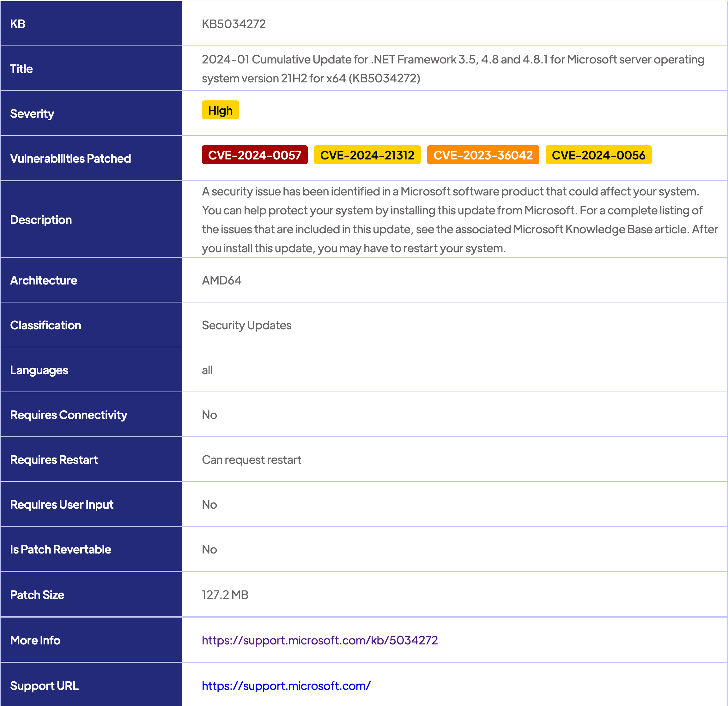The width and height of the screenshot is (728, 706).
Task: Click the CVE-2024-21312 yellow badge
Action: pyautogui.click(x=367, y=155)
